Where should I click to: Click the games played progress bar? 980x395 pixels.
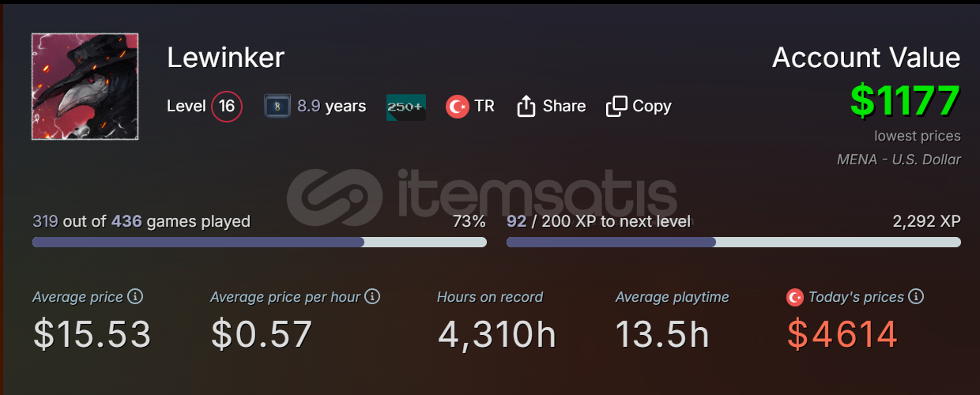click(259, 242)
